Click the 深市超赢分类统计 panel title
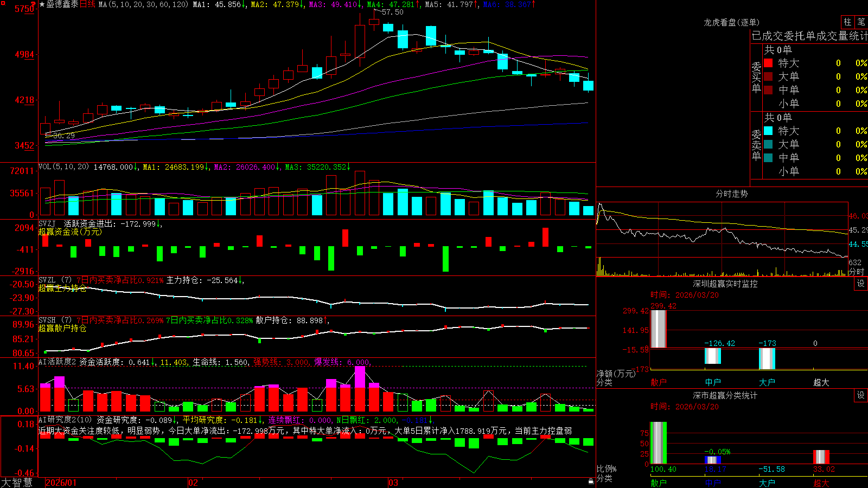The image size is (868, 488). tap(725, 395)
